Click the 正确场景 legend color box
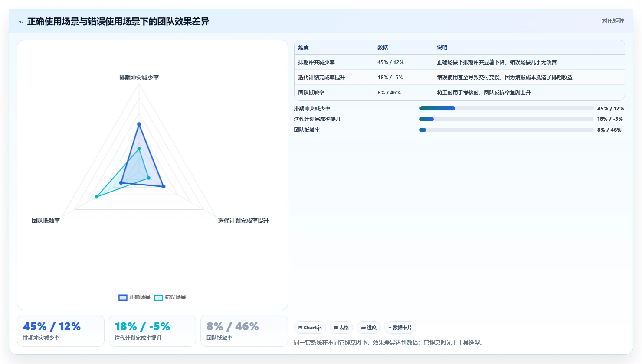Screen dimensions: 642x364 pyautogui.click(x=123, y=297)
